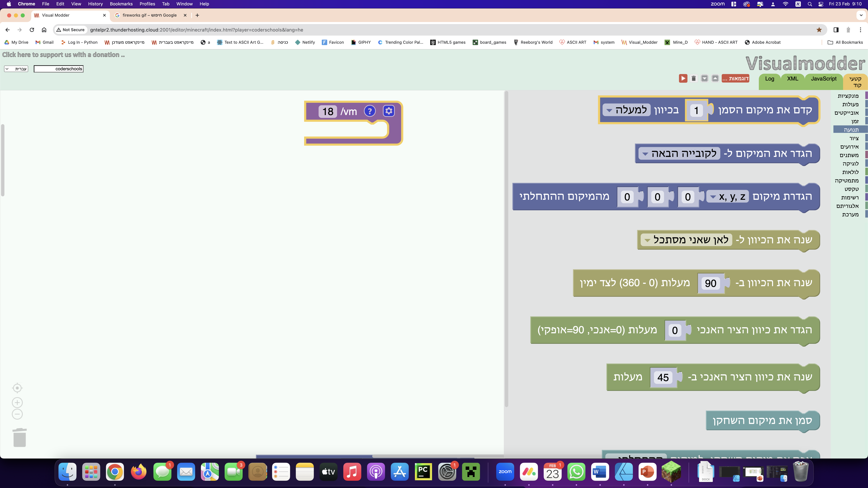The height and width of the screenshot is (488, 868).
Task: Open PyCharm from the Dock
Action: click(x=423, y=472)
